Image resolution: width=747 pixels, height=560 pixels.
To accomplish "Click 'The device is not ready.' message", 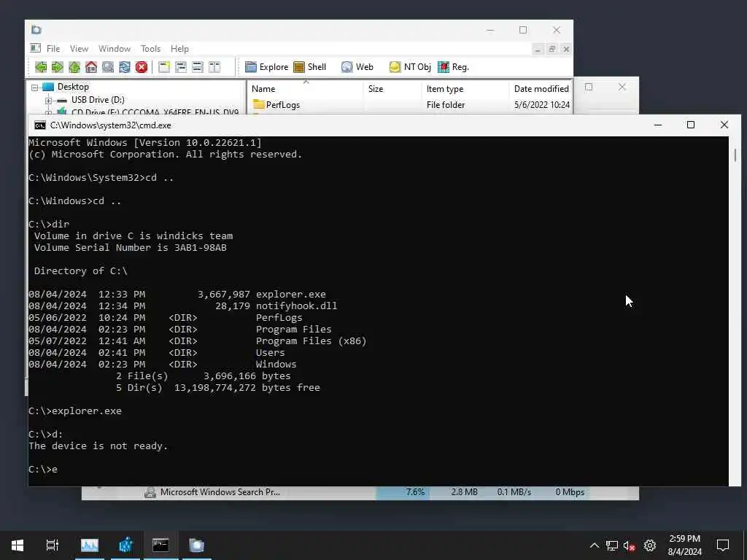I will pos(98,446).
